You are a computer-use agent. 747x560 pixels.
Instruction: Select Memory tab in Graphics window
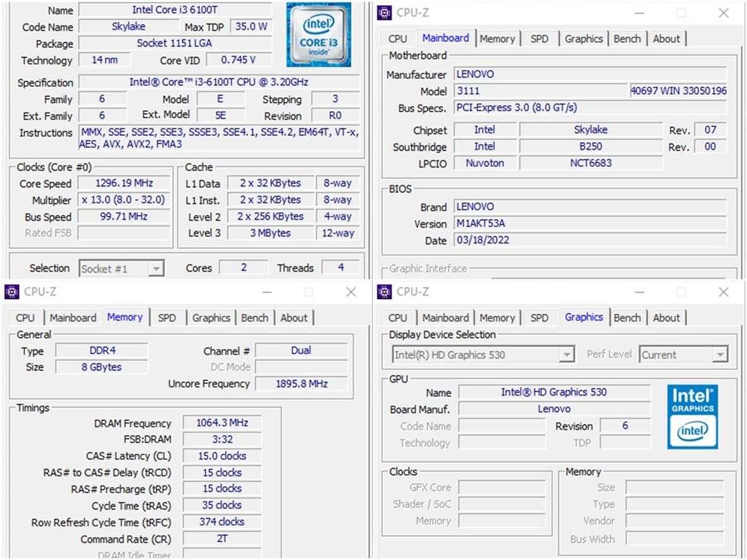(x=497, y=318)
